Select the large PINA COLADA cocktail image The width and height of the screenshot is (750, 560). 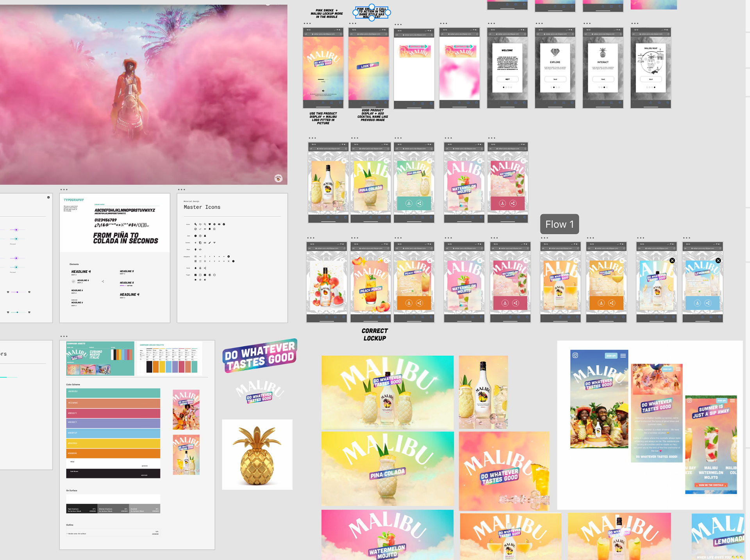387,469
